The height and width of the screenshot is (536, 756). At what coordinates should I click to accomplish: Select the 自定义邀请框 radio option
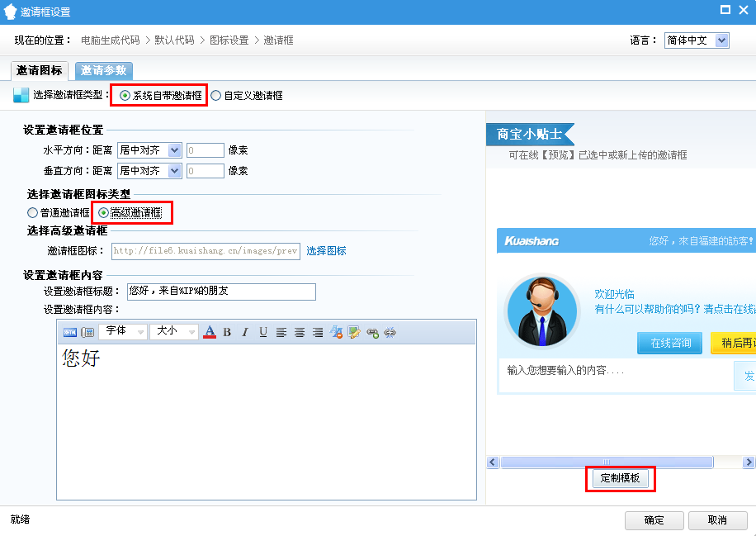pos(216,95)
